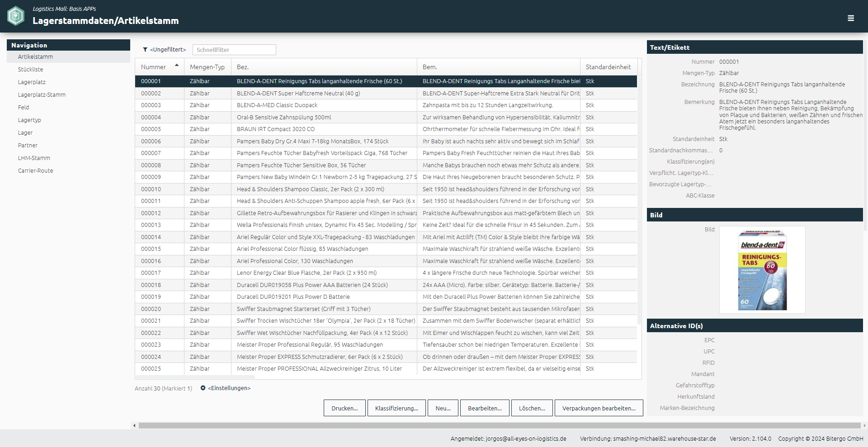
Task: Click the Version: 2.104.0 status text
Action: pyautogui.click(x=750, y=438)
